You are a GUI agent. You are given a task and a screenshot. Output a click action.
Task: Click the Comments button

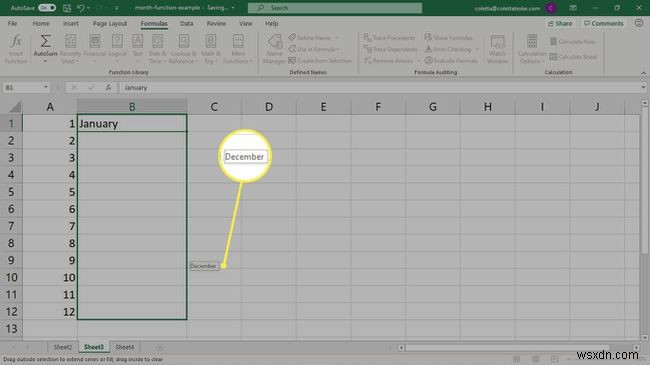pyautogui.click(x=604, y=24)
